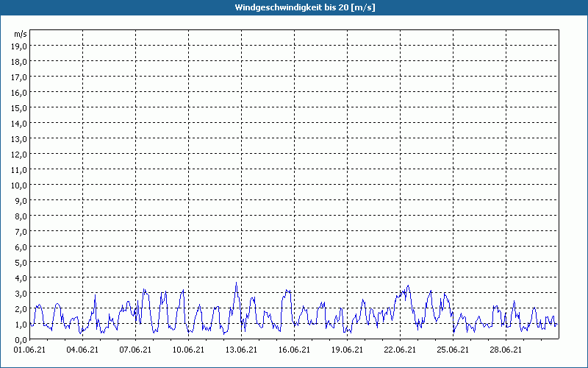
Task: Click the 19,0 y-axis label
Action: tap(21, 46)
